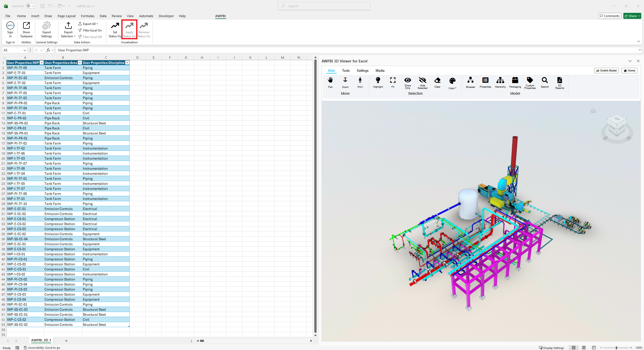This screenshot has width=644, height=350.
Task: Switch to Normal view
Action: (574, 348)
